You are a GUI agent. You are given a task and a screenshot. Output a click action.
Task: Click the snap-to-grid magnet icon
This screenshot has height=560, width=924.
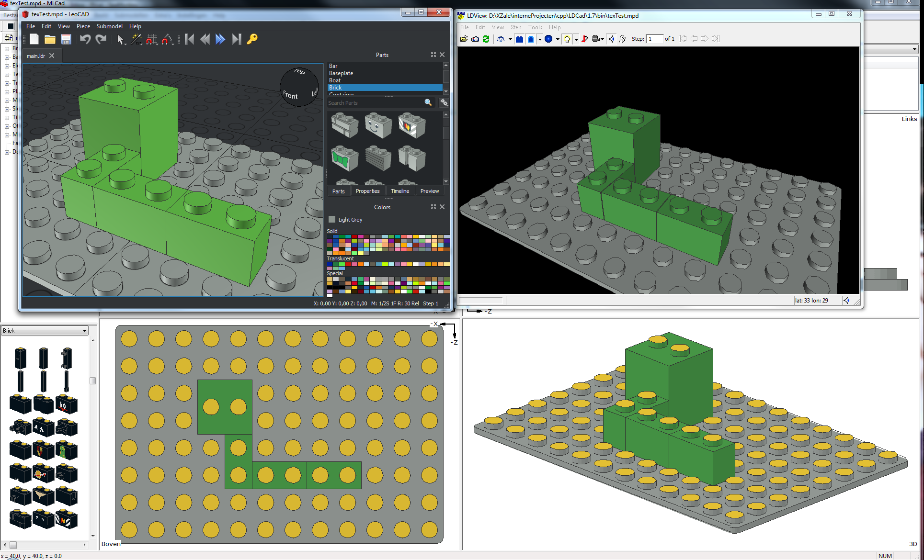tap(152, 39)
